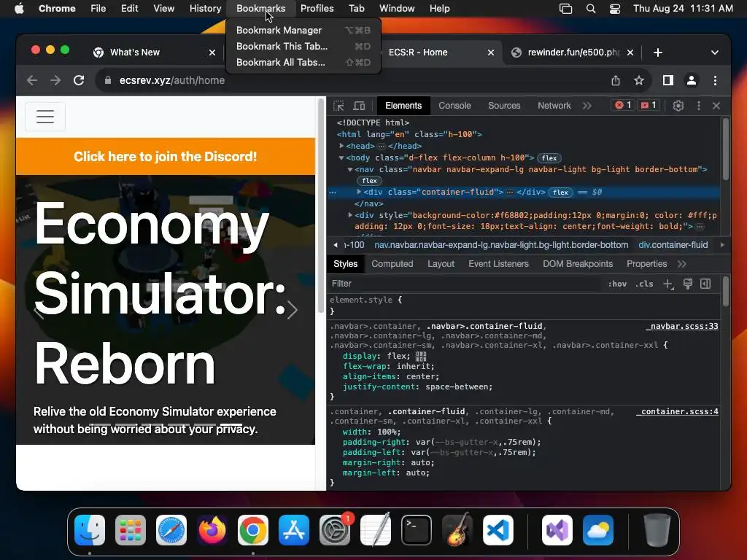Viewport: 747px width, 560px height.
Task: Collapse the body element in DOM tree
Action: [x=341, y=157]
